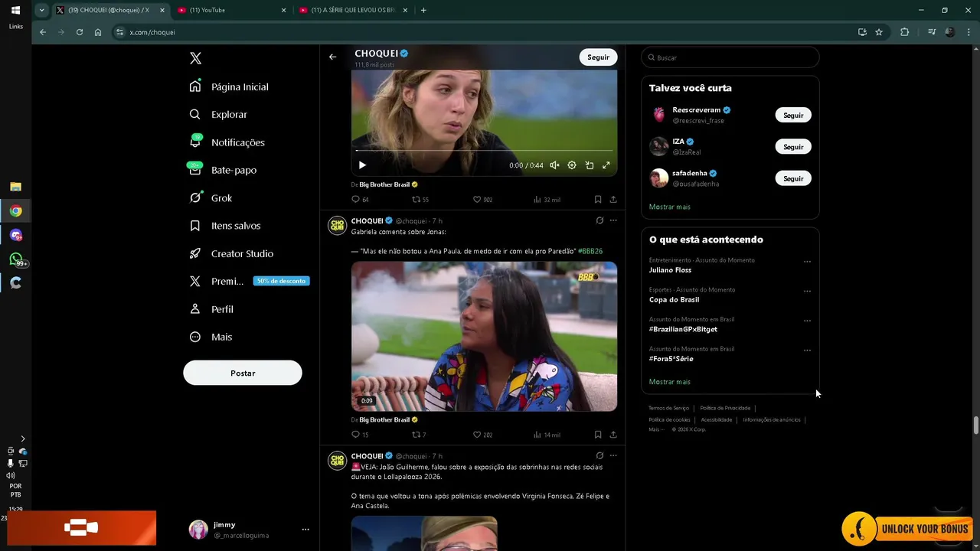
Task: View stats of the 14 mil post
Action: point(547,435)
